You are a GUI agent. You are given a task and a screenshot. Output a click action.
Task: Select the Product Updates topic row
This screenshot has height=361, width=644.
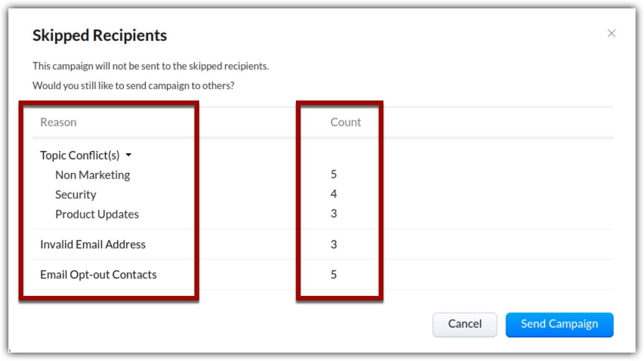(97, 214)
